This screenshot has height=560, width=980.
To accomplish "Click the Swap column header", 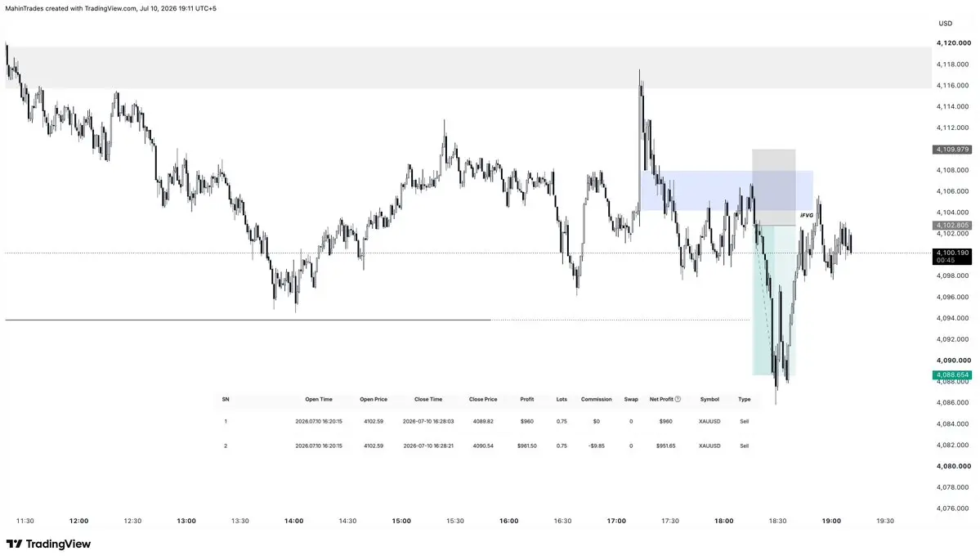I will 631,400.
